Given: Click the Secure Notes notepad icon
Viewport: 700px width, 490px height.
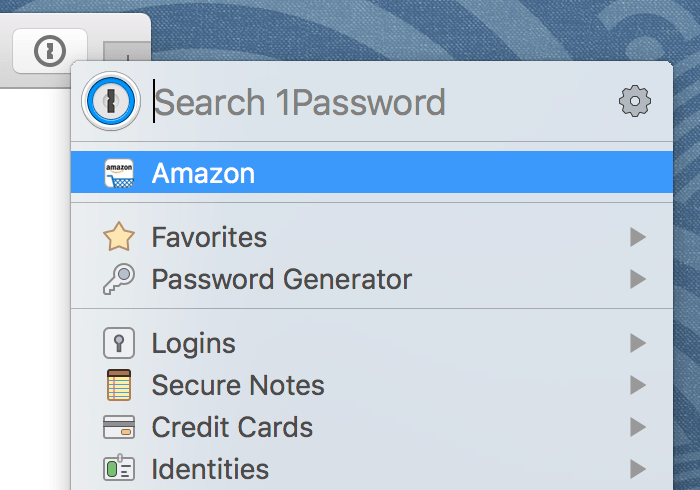Looking at the screenshot, I should coord(119,385).
